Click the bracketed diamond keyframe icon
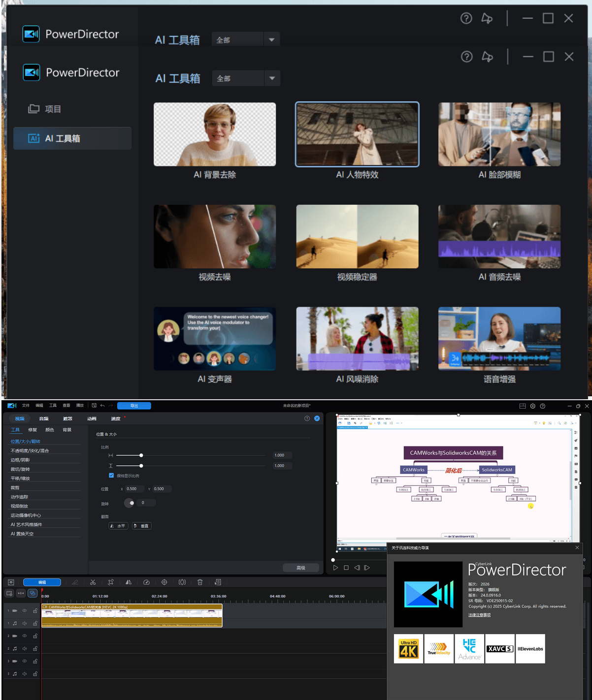Viewport: 592px width, 700px height. click(x=182, y=582)
